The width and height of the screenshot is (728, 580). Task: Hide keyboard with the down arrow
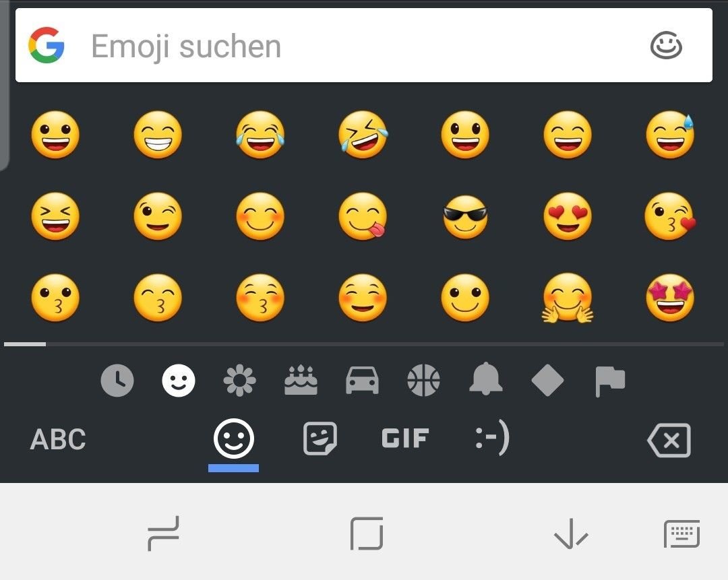tap(571, 534)
